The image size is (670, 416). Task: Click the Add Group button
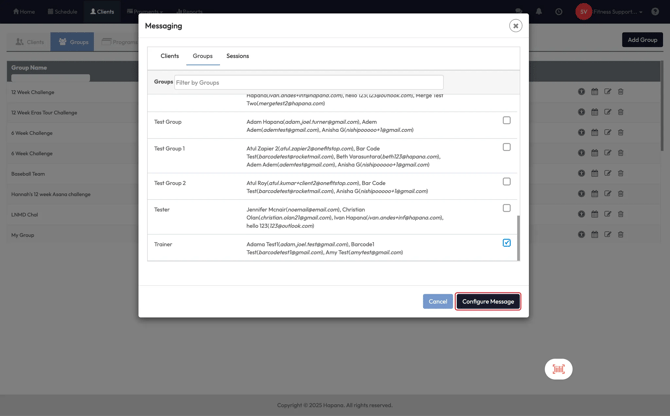[x=642, y=40]
